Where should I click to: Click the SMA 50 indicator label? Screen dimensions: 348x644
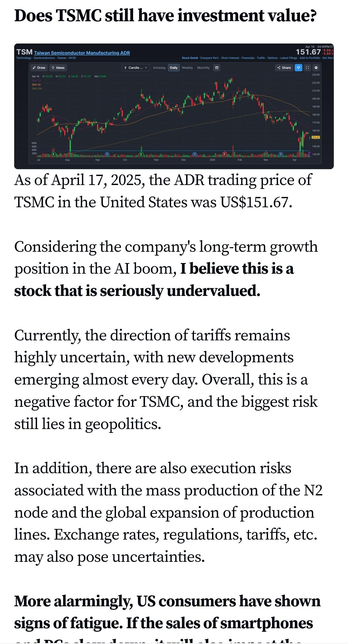(x=36, y=84)
